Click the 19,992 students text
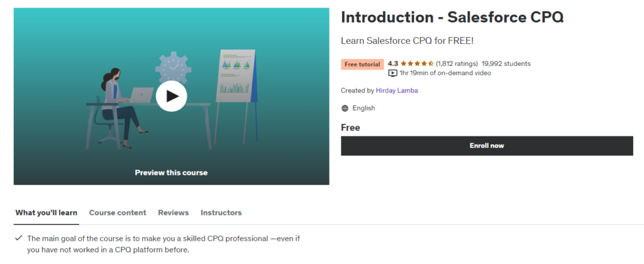 click(506, 63)
